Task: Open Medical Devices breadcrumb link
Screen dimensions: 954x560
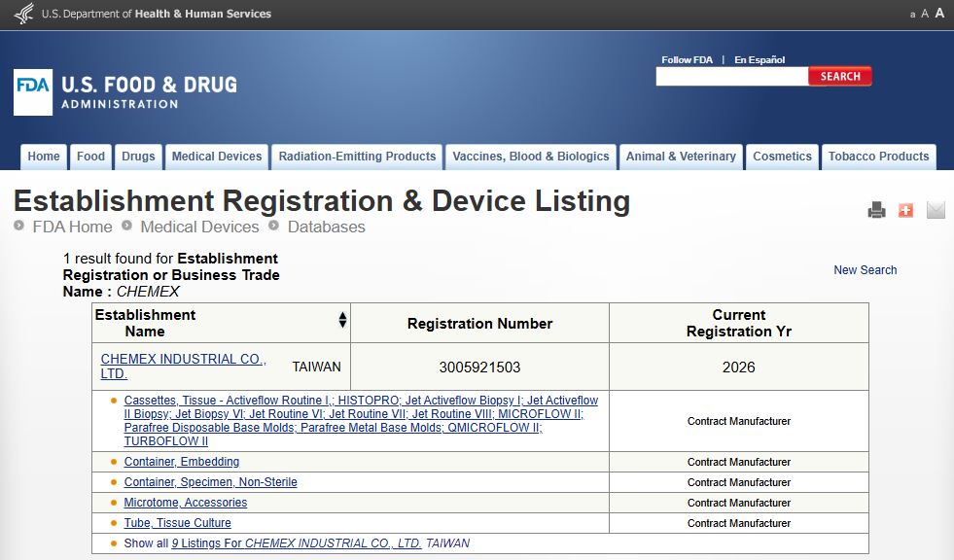Action: (199, 227)
